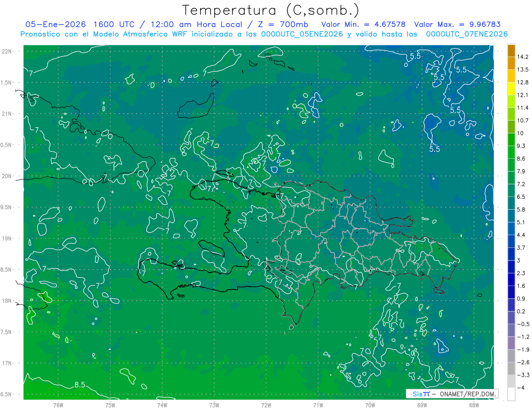
Task: Click the '0000UTC_07ENE2026' valid-until timestamp
Action: pyautogui.click(x=466, y=34)
